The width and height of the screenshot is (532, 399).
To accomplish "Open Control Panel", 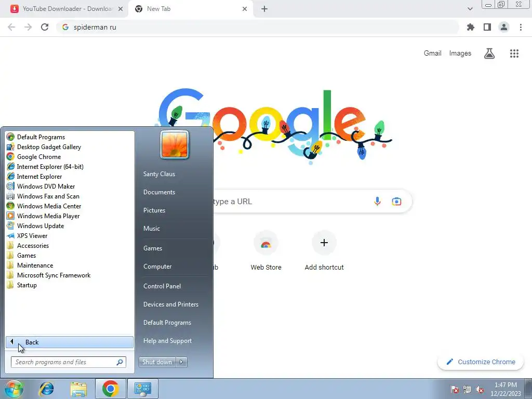I will 162,286.
